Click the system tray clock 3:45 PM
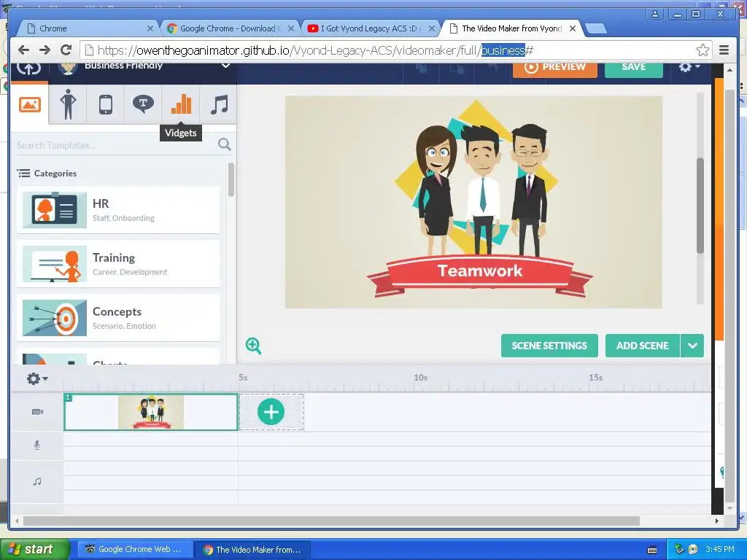Viewport: 747px width, 560px height. pos(719,549)
